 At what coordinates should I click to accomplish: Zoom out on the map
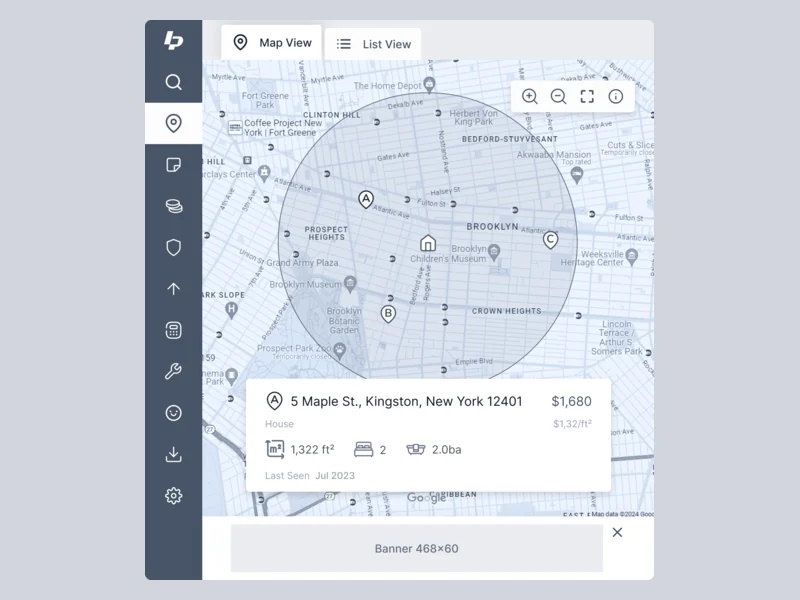click(558, 96)
